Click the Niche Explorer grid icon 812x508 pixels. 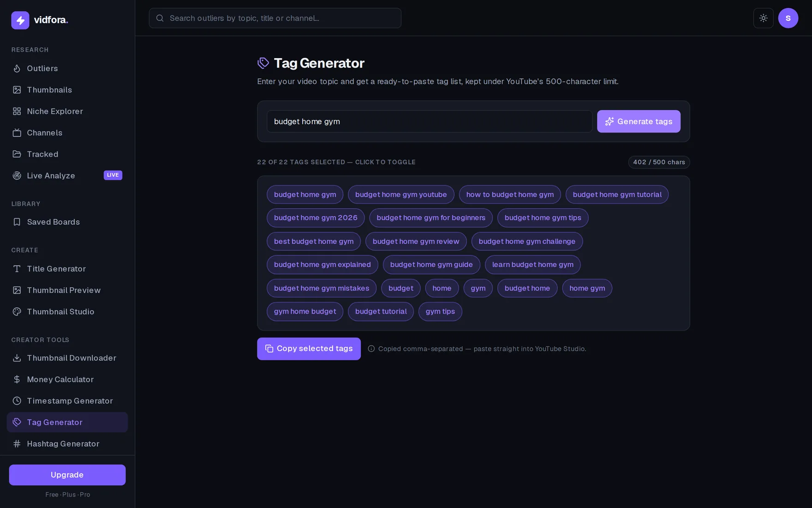[x=17, y=111]
